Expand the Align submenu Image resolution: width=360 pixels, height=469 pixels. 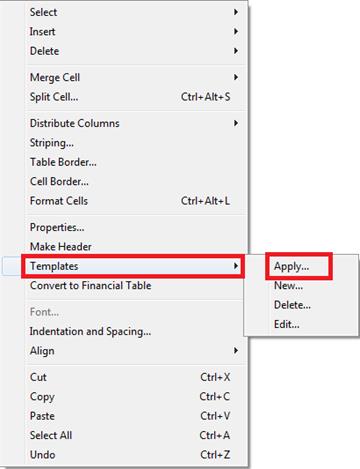coord(133,351)
